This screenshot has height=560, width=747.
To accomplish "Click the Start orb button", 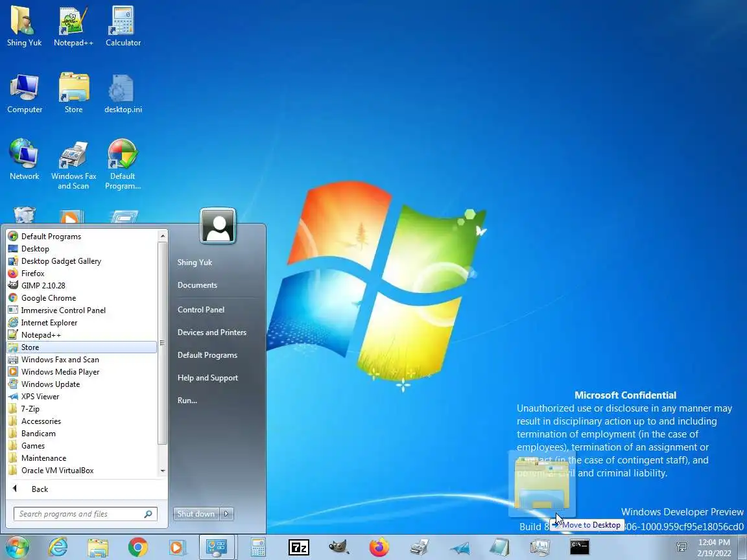I will [x=17, y=546].
